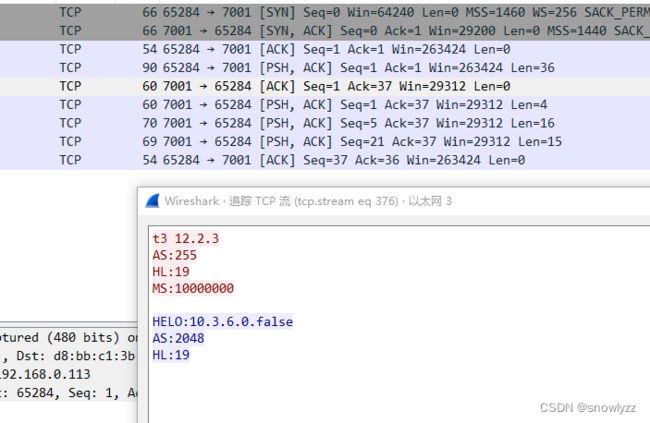Screen dimensions: 650x423
Task: Select the ACK packet with Ack=37 Len=0
Action: click(325, 86)
